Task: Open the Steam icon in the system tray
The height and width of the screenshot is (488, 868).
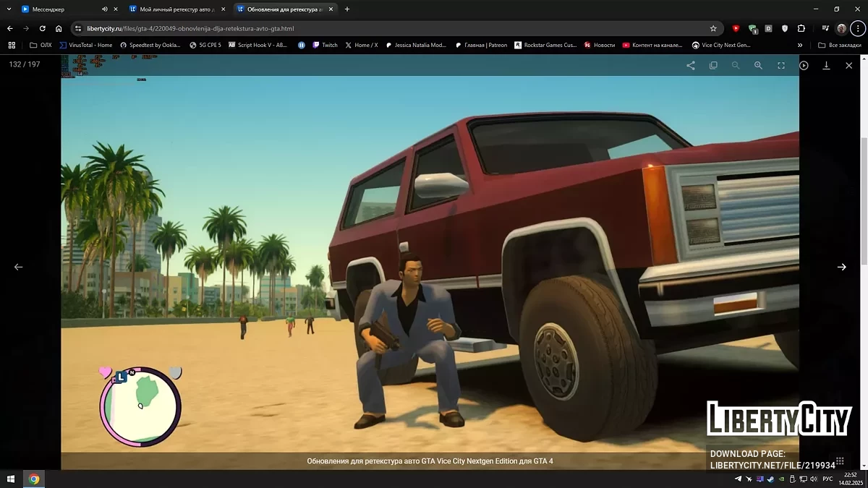Action: 769,479
